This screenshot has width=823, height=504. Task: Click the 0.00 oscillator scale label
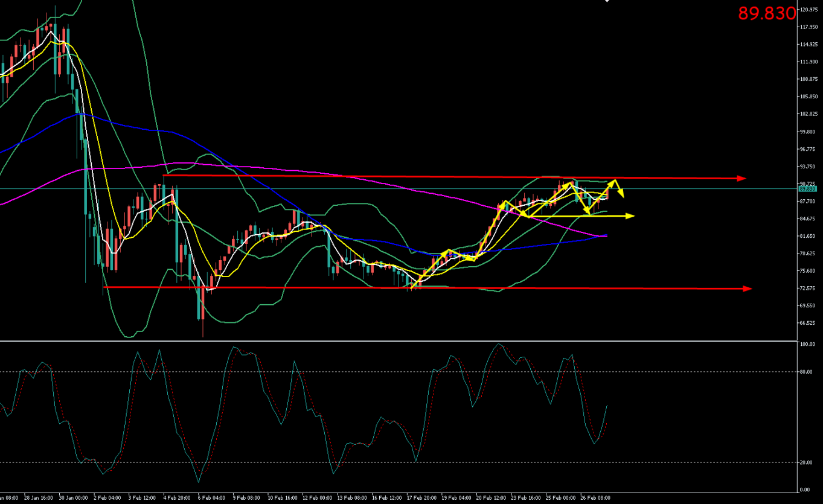click(x=805, y=490)
